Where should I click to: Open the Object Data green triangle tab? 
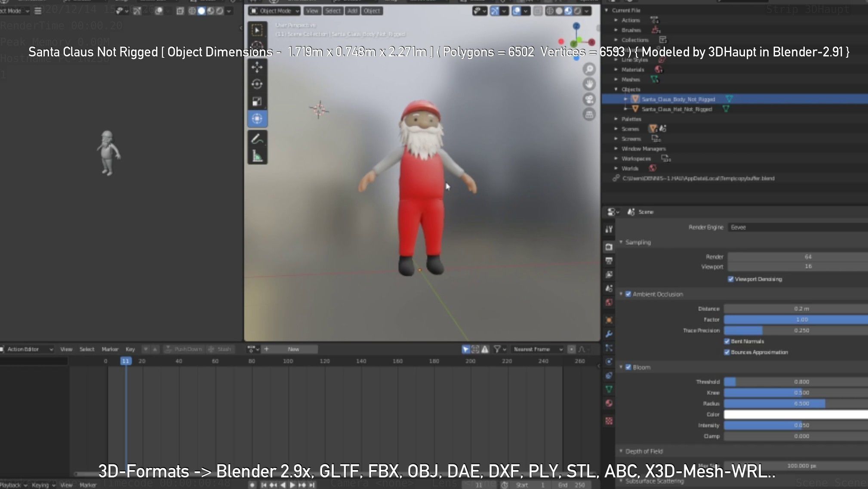[x=609, y=389]
